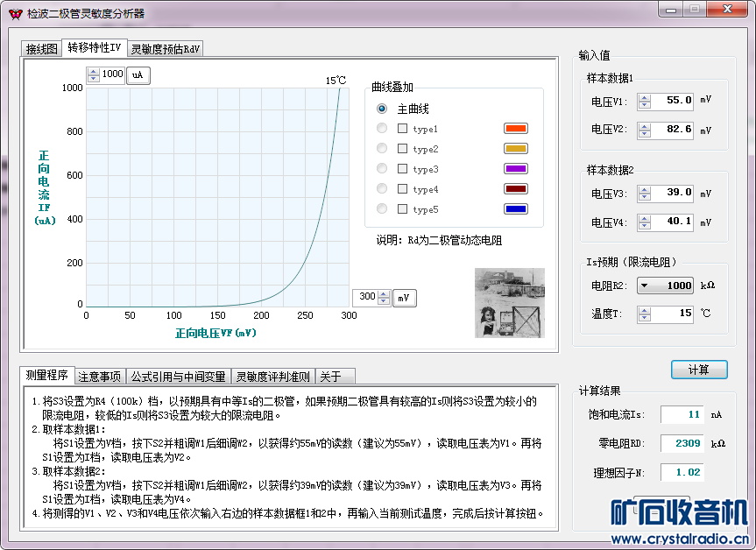Enable the type1 curve checkbox
756x550 pixels.
coord(403,128)
